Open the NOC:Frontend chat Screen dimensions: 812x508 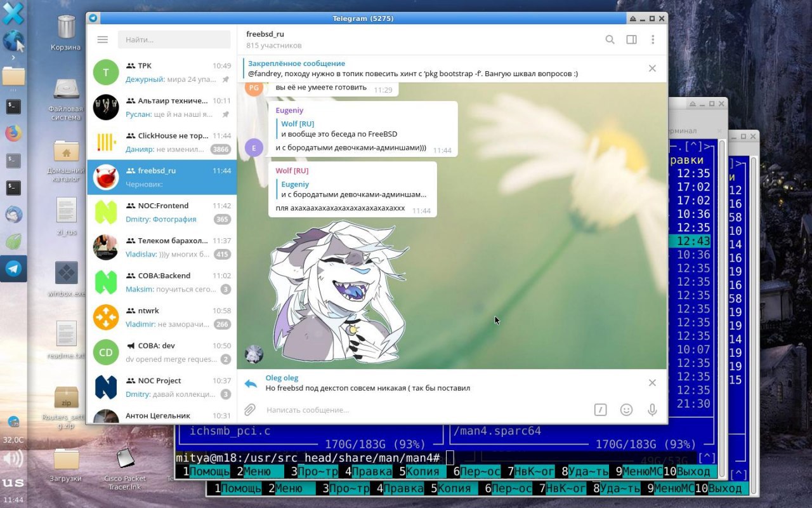point(162,211)
